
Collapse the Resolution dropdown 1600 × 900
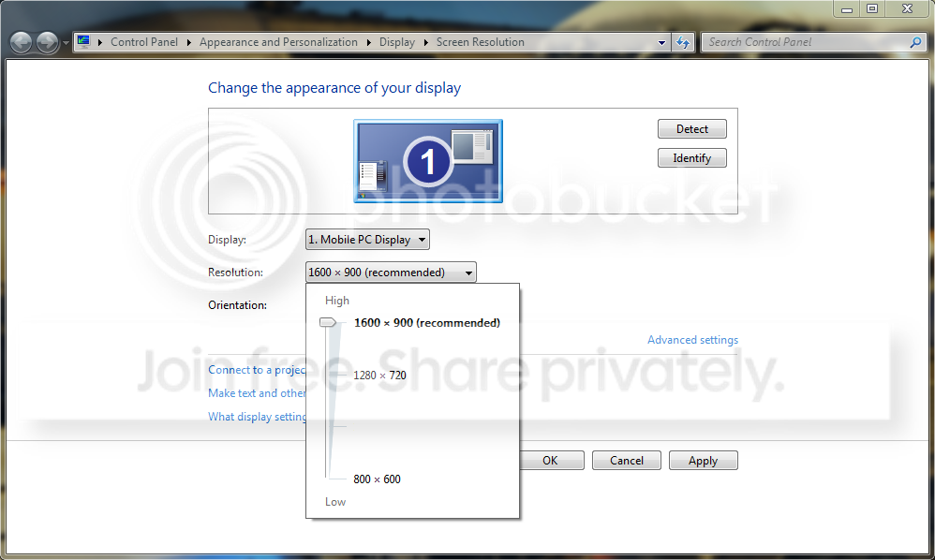coord(391,273)
